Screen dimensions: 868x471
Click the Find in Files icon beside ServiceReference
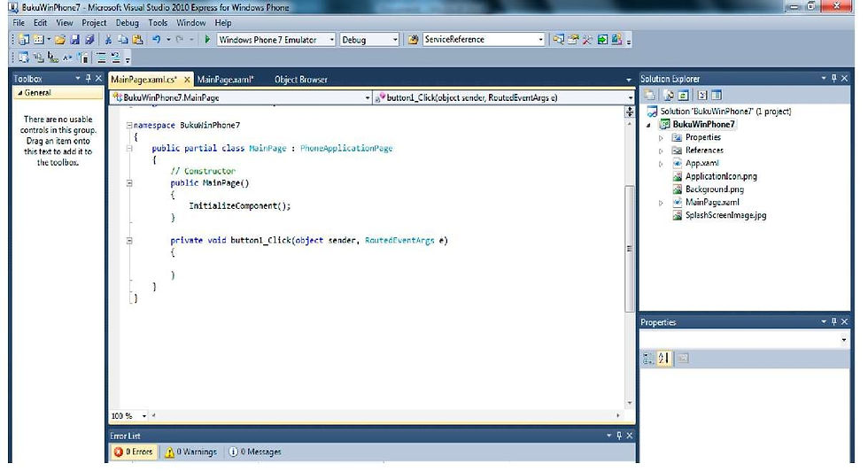point(413,40)
